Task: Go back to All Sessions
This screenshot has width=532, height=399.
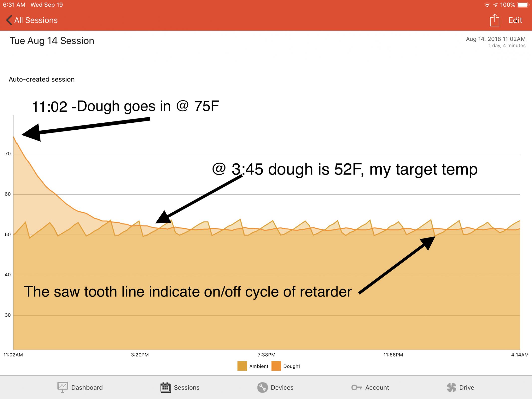Action: click(x=36, y=20)
